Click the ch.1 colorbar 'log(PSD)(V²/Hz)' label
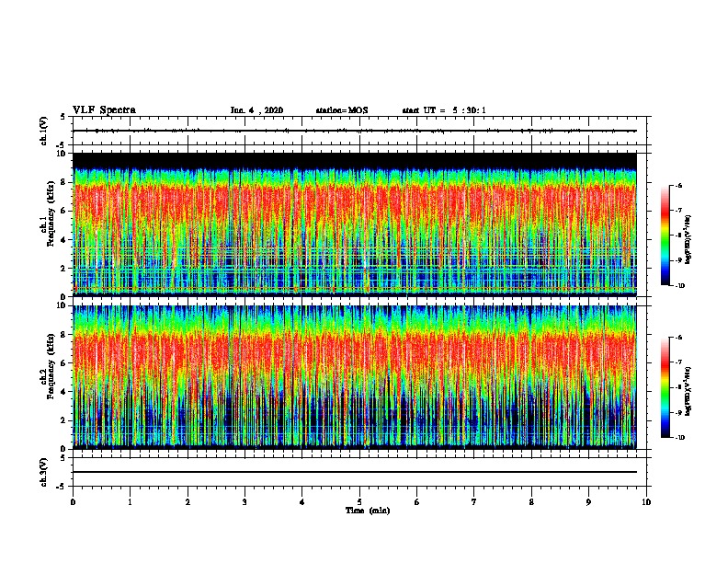The height and width of the screenshot is (563, 728). point(688,239)
